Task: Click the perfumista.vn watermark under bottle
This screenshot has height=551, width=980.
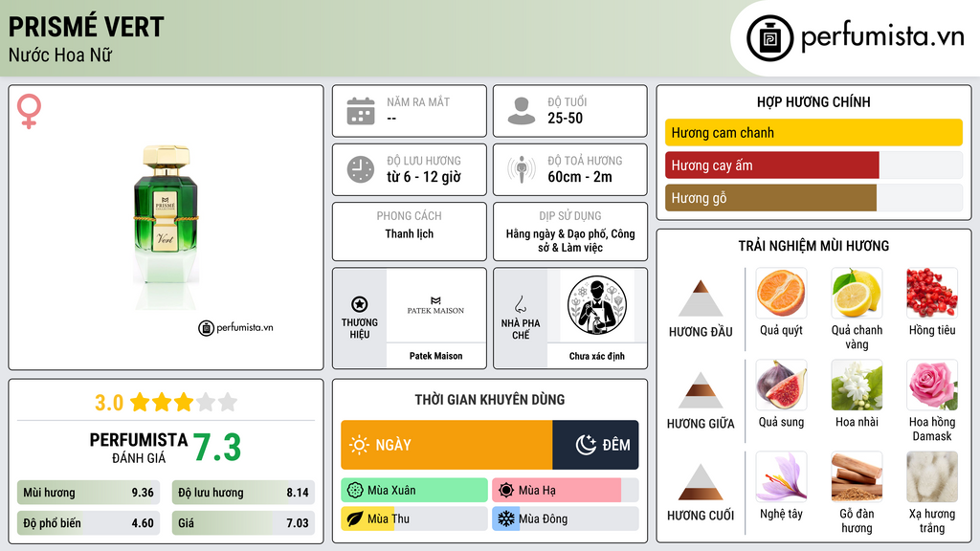Action: point(235,327)
